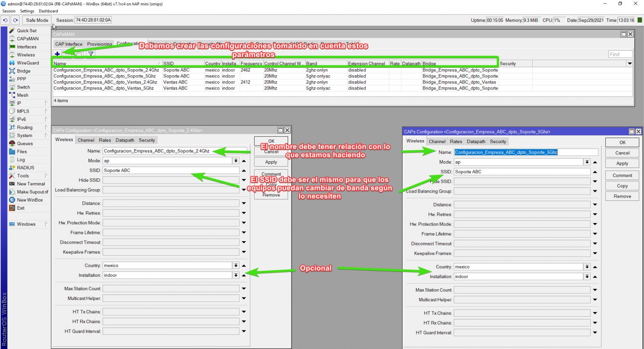Click OK in the Soporte_5Ghz window
This screenshot has width=644, height=349.
(x=622, y=142)
